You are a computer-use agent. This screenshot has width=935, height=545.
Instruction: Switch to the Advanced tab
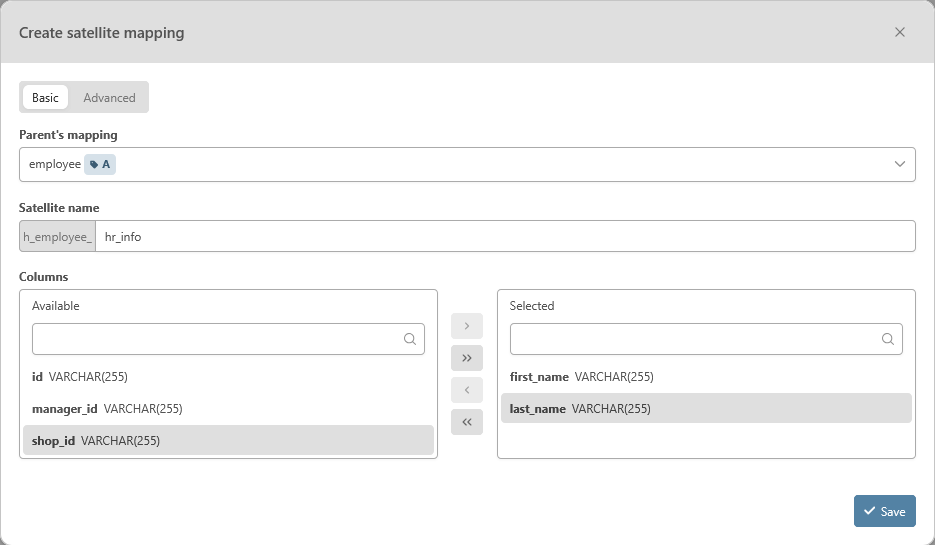click(x=109, y=97)
